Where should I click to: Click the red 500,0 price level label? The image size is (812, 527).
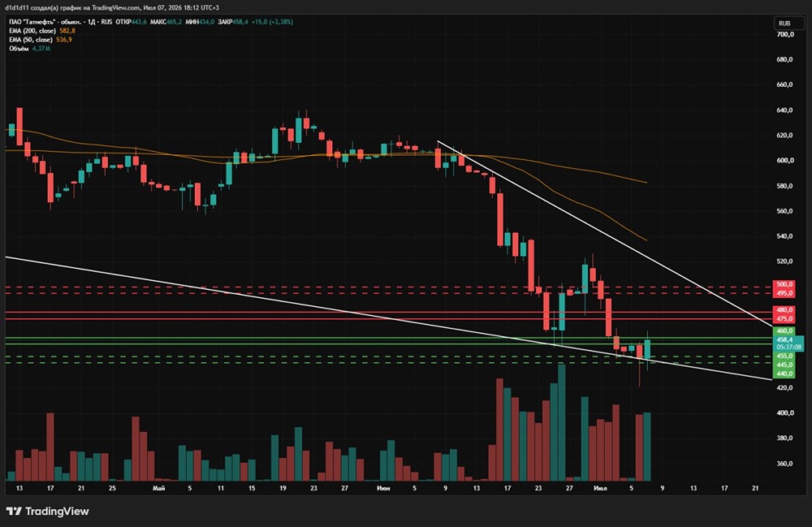point(784,284)
